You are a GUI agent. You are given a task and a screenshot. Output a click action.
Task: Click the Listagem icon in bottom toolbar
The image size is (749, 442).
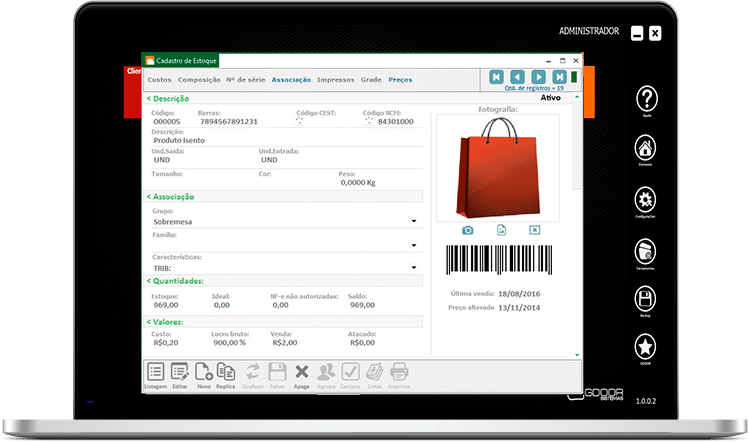154,372
